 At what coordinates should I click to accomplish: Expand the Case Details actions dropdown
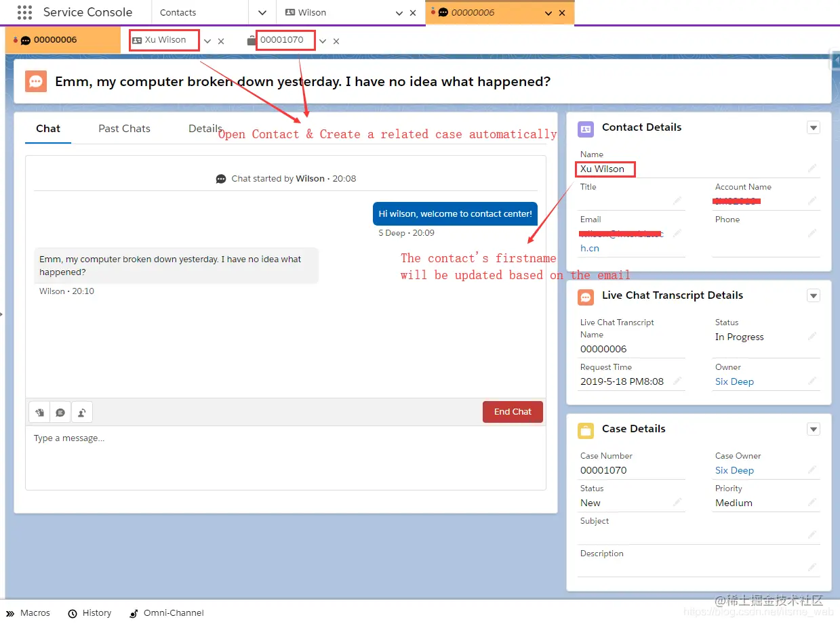tap(814, 430)
